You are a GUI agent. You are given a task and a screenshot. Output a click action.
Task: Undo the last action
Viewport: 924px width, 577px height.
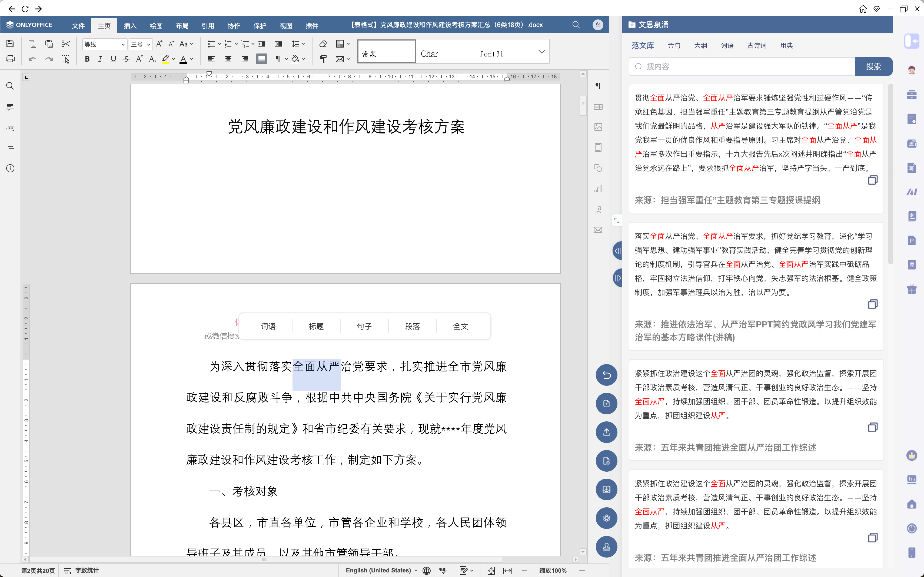pyautogui.click(x=32, y=59)
